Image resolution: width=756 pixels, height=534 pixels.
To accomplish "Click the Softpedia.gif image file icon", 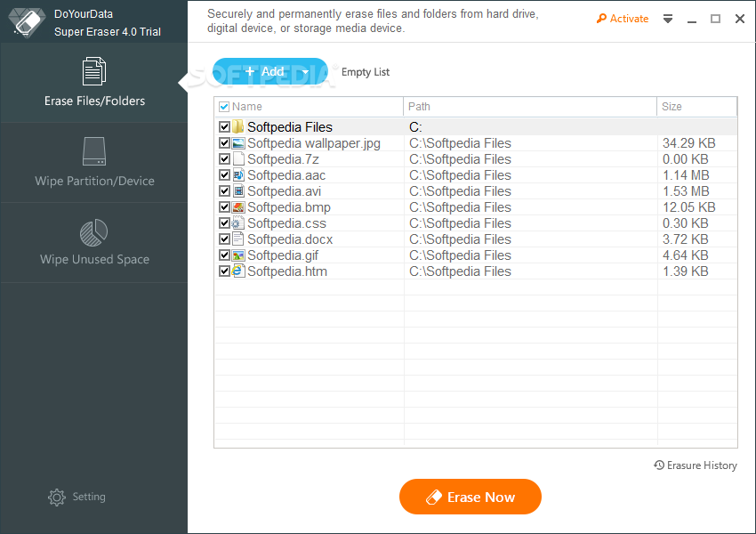I will click(238, 255).
